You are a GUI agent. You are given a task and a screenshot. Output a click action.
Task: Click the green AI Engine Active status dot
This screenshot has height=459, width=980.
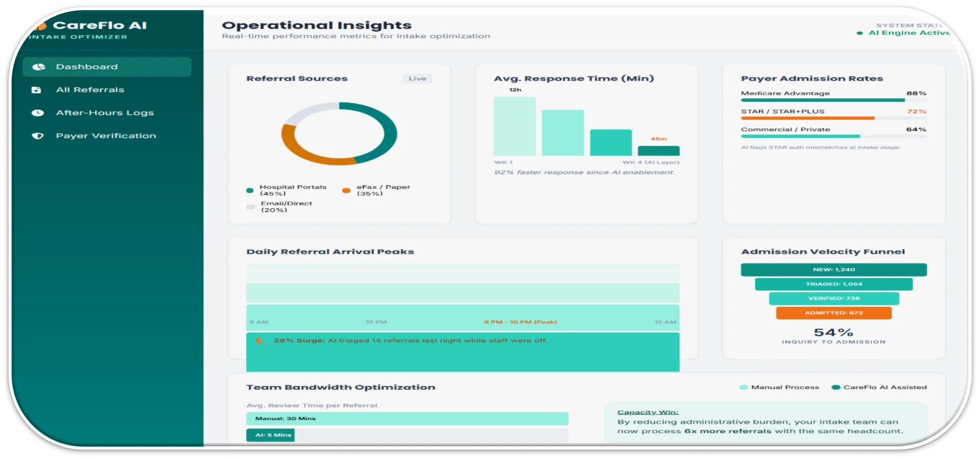859,33
